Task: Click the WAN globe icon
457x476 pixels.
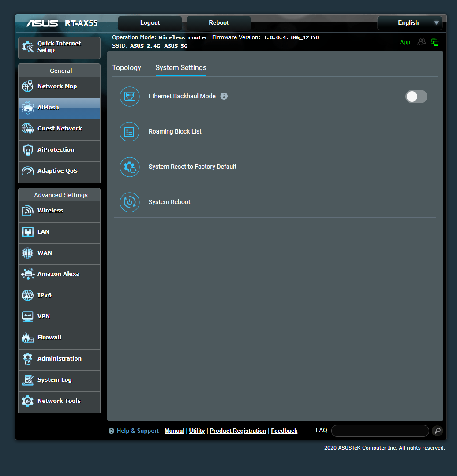Action: (x=28, y=253)
